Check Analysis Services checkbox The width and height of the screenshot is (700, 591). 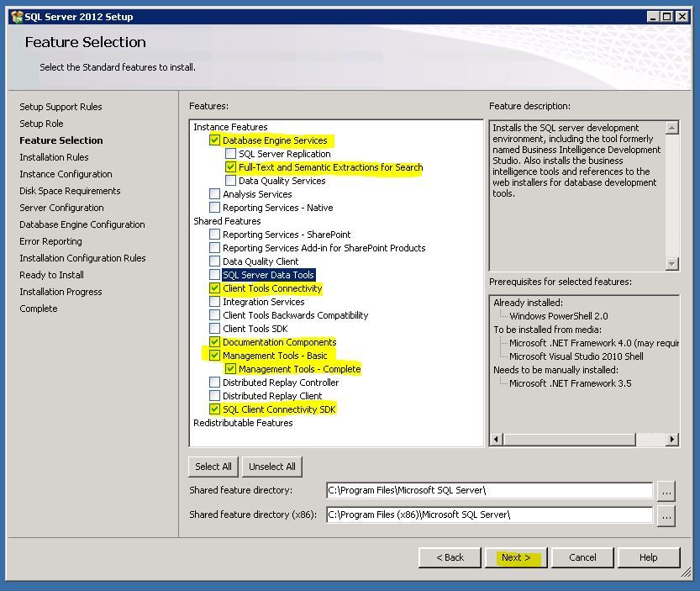(214, 194)
